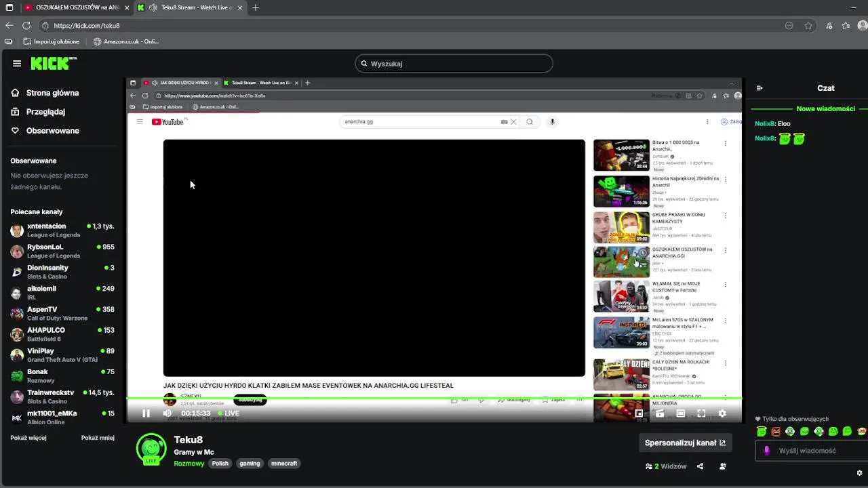Open Strona główna in sidebar
Image resolution: width=868 pixels, height=488 pixels.
pyautogui.click(x=45, y=93)
